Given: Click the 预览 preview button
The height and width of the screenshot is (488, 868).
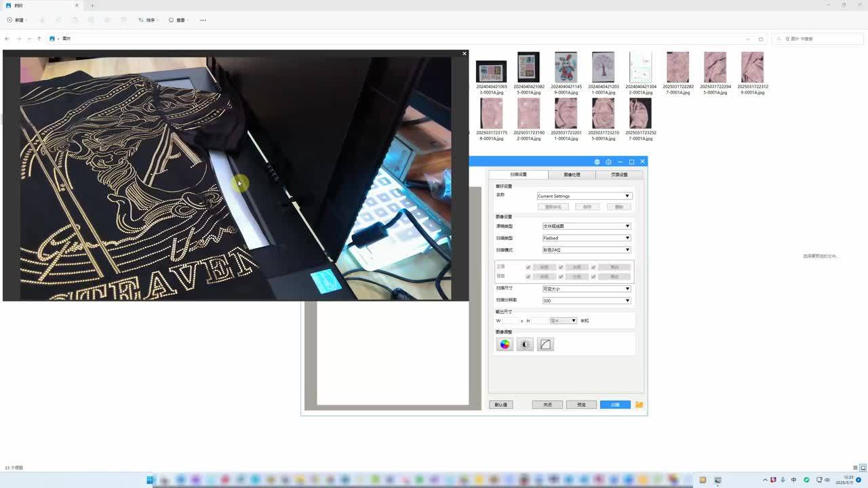Looking at the screenshot, I should (x=581, y=405).
